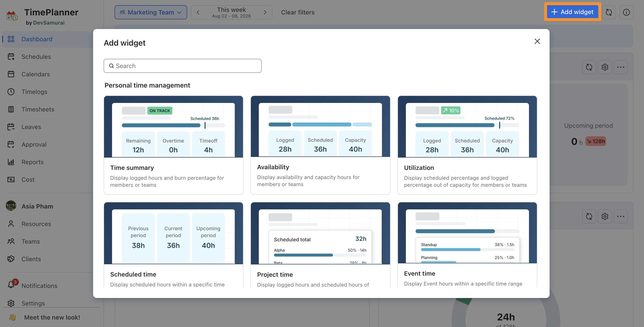Go to the previous week
The height and width of the screenshot is (327, 644).
point(198,12)
